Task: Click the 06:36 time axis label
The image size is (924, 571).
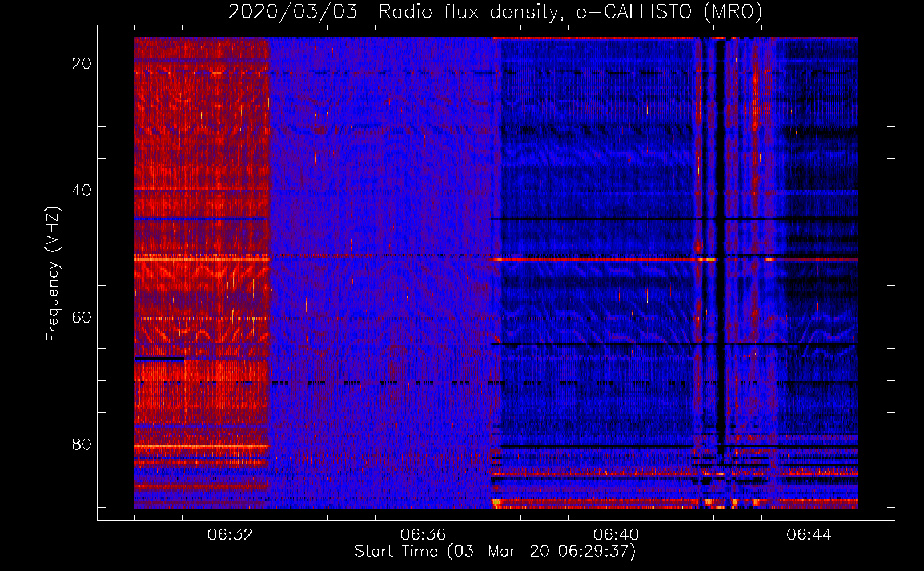Action: click(423, 535)
